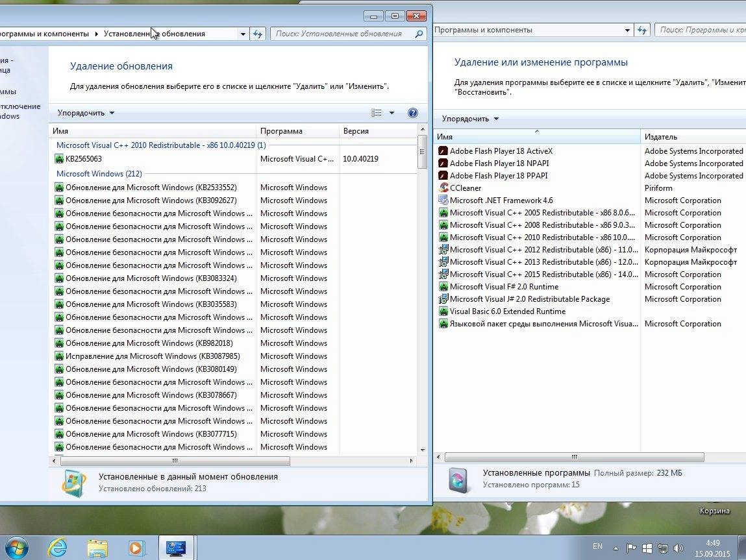The height and width of the screenshot is (560, 746).
Task: Click refresh button in Programs window address bar
Action: click(x=642, y=30)
